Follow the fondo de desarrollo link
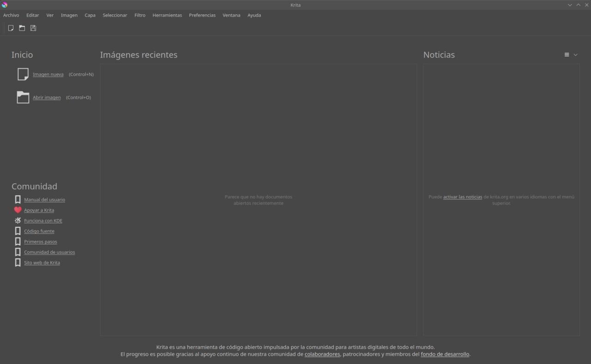 pos(445,354)
